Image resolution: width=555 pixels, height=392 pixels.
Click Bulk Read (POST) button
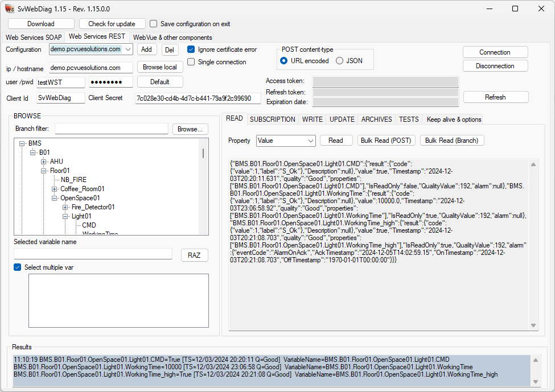[x=386, y=141]
